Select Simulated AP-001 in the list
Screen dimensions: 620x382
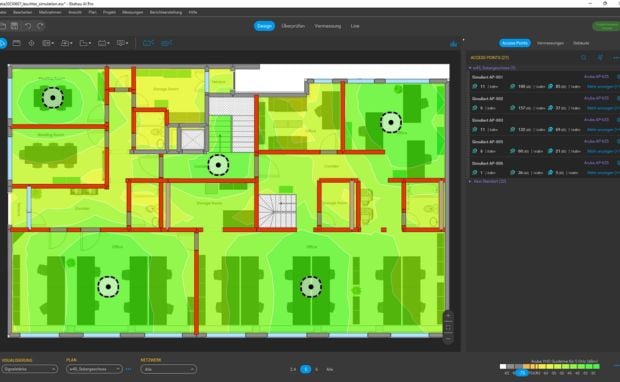pos(487,77)
